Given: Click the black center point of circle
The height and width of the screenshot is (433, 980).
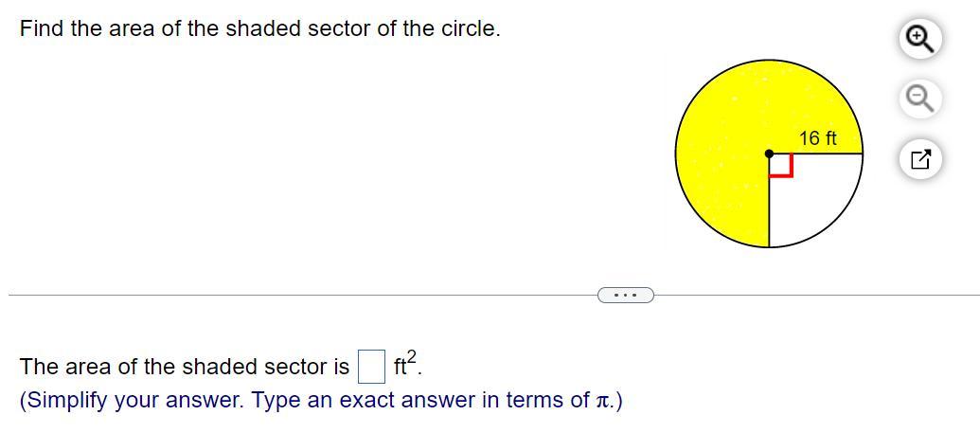Looking at the screenshot, I should (x=769, y=153).
